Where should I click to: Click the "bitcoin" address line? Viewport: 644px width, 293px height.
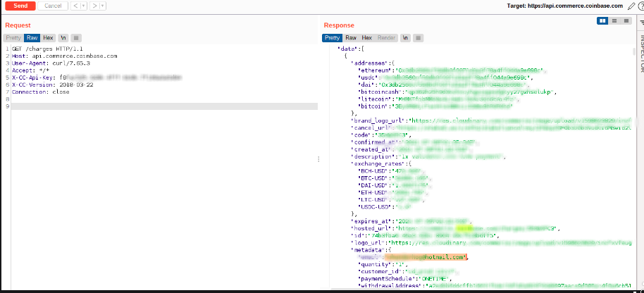pyautogui.click(x=437, y=106)
